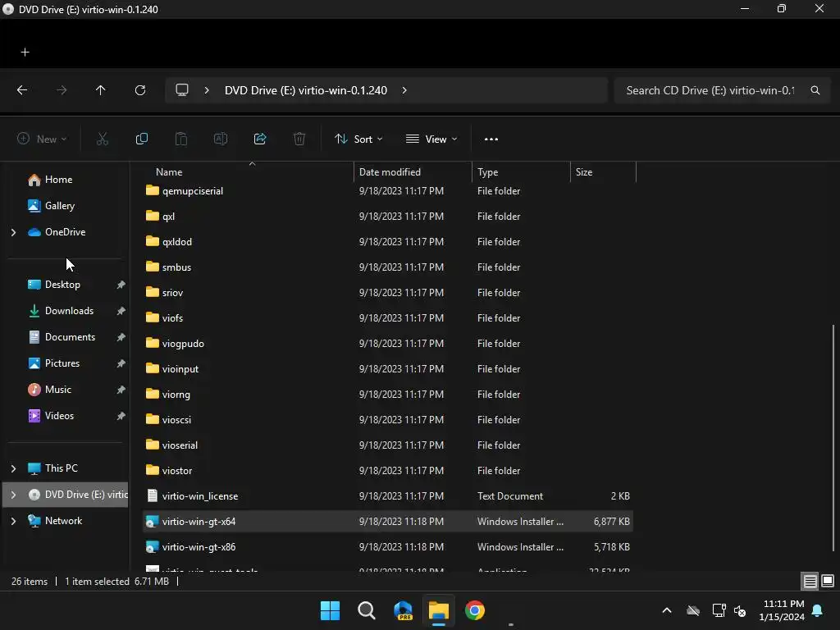Expand the DVD Drive tree node
This screenshot has height=630, width=840.
pos(13,495)
